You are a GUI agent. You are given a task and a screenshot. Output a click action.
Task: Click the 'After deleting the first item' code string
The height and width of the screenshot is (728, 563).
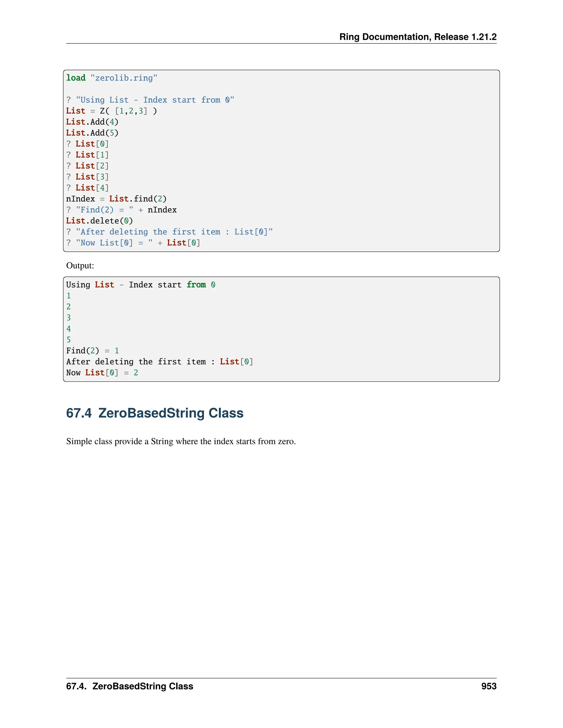coord(174,232)
